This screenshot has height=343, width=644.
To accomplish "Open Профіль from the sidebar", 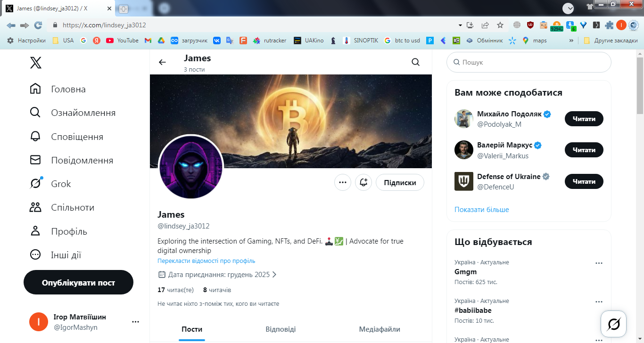I will [x=58, y=231].
